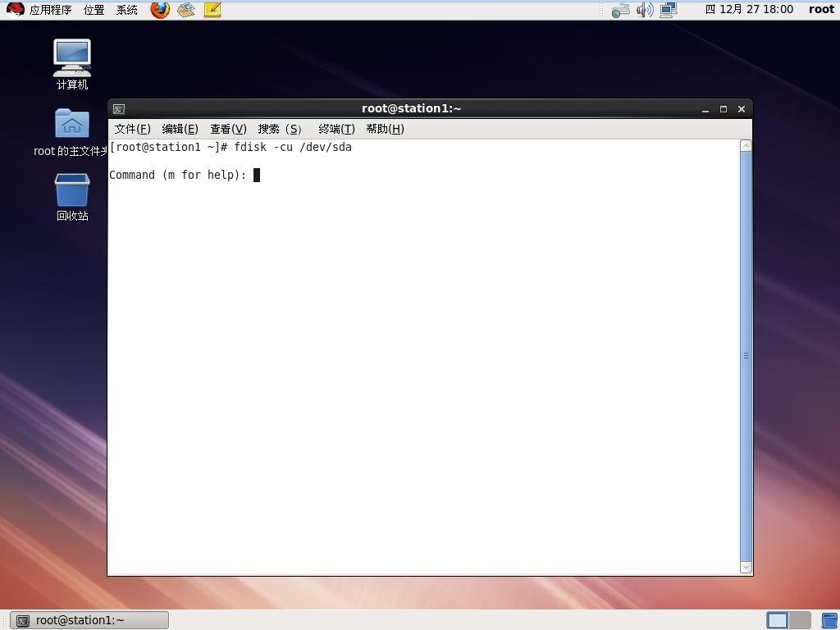The image size is (840, 630).
Task: Open the 位置 places menu
Action: click(x=94, y=10)
